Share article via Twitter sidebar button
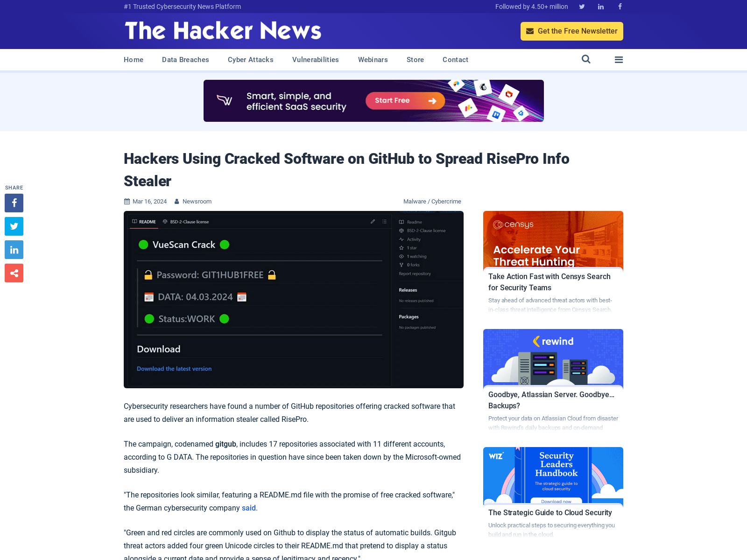This screenshot has height=560, width=747. point(14,226)
